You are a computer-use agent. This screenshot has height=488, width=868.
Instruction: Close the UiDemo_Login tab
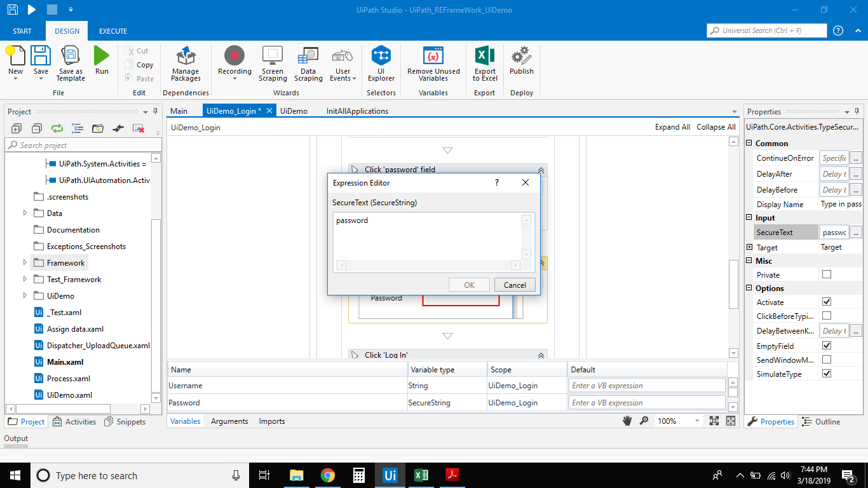coord(269,111)
